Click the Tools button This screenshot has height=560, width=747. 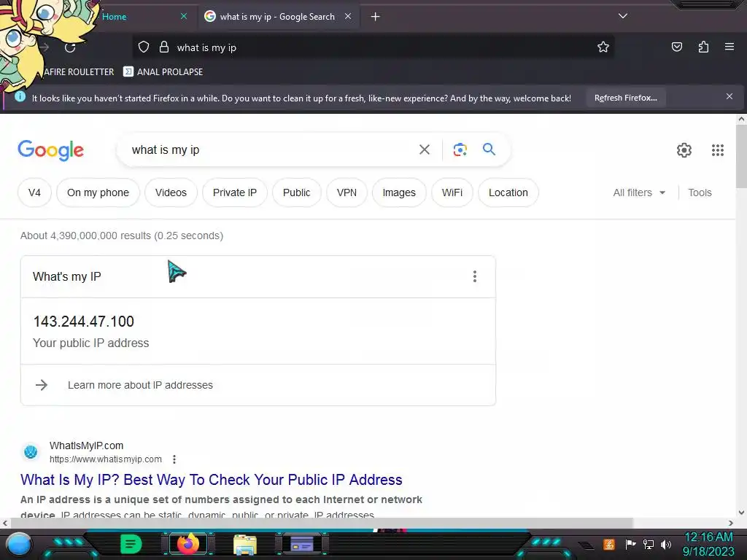coord(700,192)
